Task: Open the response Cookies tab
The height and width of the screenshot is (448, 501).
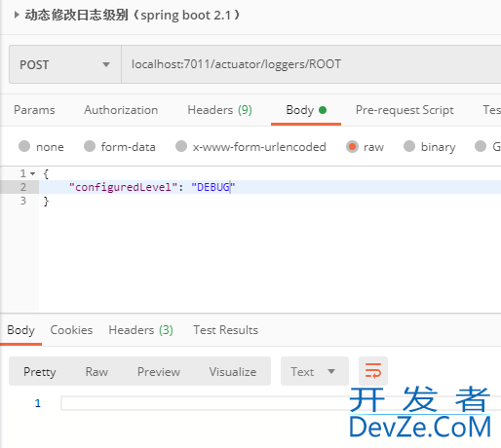Action: pos(71,330)
